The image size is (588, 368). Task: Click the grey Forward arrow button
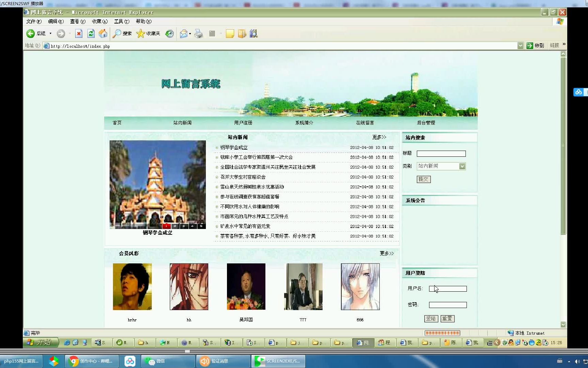tap(61, 33)
